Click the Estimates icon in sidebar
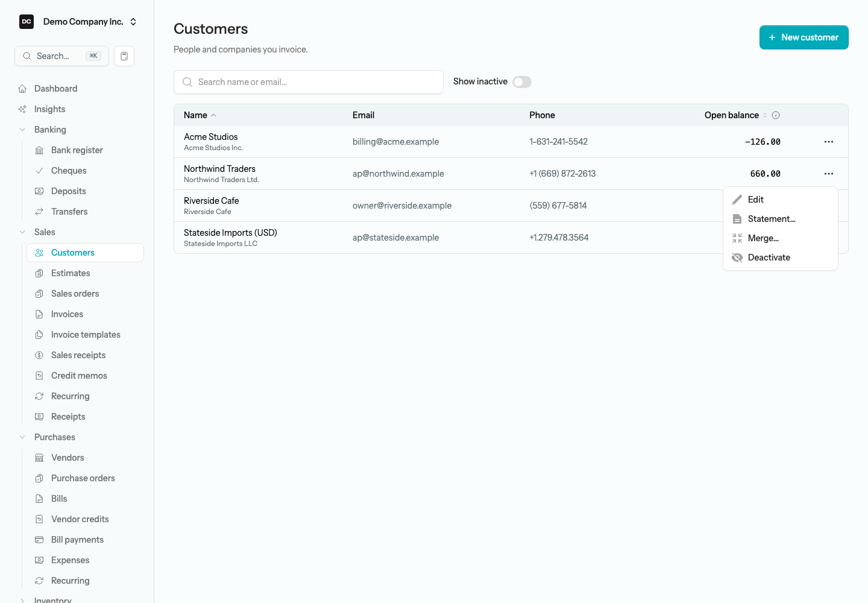 coord(39,273)
